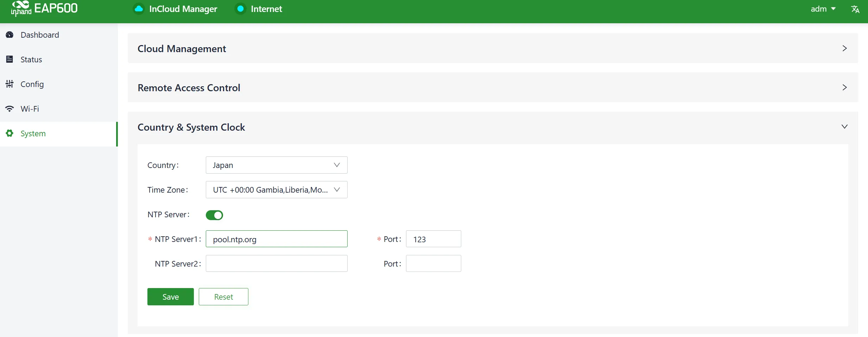Open the Country dropdown showing Japan
The image size is (868, 337).
click(277, 165)
